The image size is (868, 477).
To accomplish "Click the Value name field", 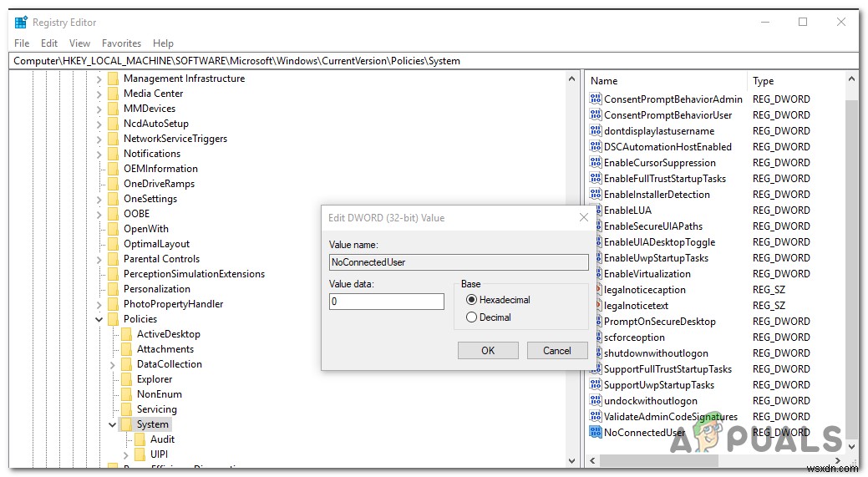I will point(459,262).
